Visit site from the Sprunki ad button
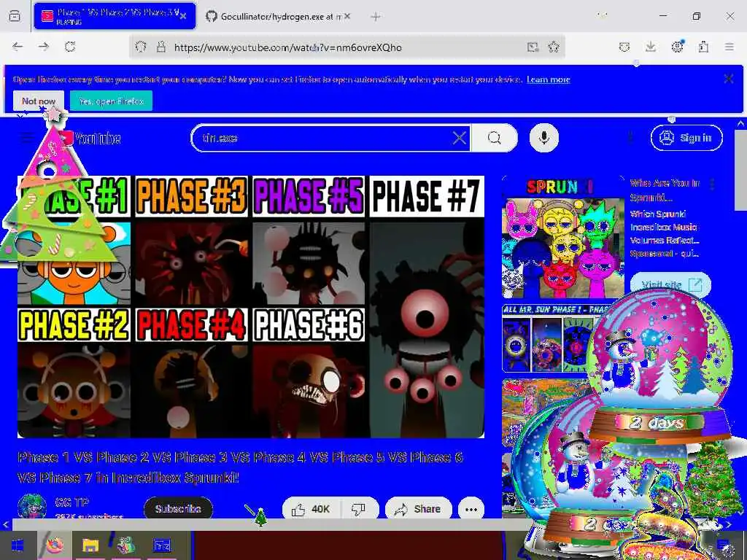This screenshot has height=560, width=747. tap(670, 285)
